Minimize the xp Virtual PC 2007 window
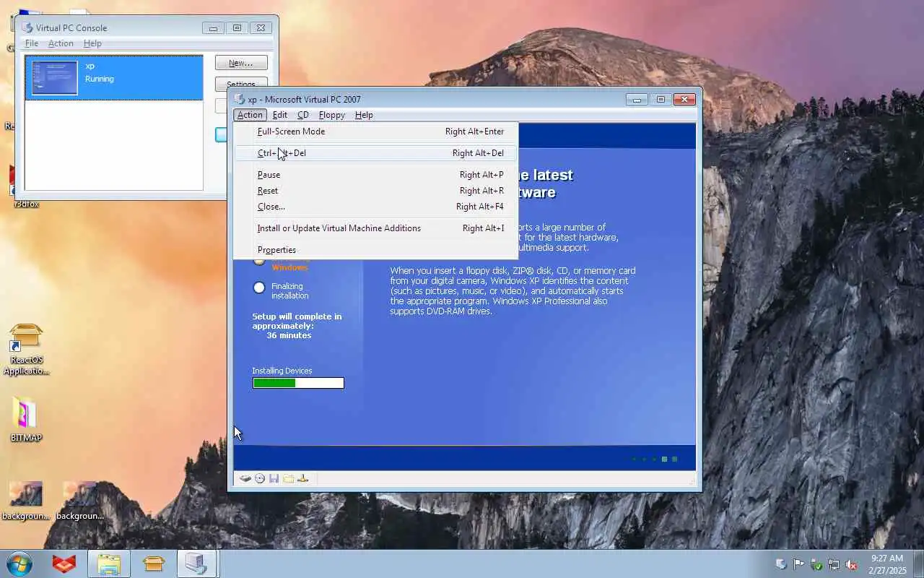924x578 pixels. [x=637, y=100]
